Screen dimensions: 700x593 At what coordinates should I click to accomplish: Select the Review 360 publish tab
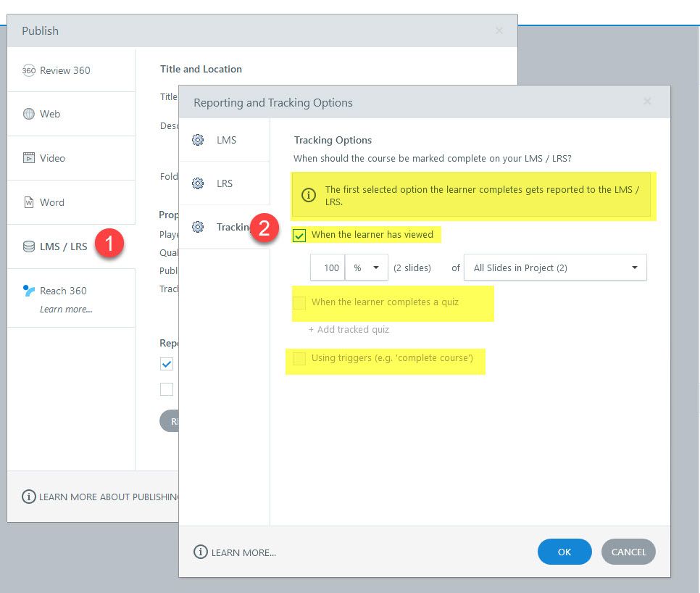[71, 70]
